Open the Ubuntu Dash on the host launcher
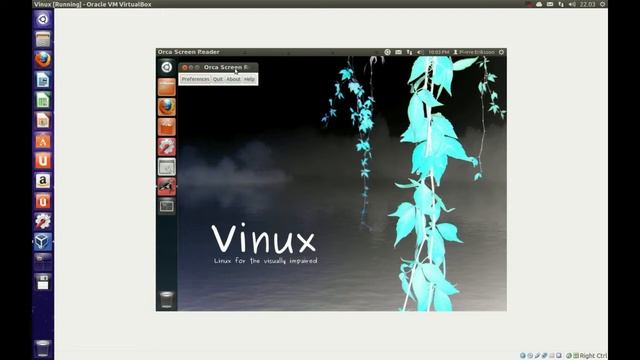This screenshot has width=640, height=360. [43, 19]
